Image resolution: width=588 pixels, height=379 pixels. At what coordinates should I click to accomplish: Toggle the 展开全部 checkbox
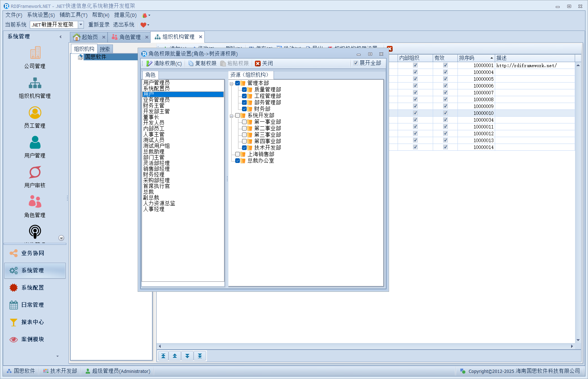coord(356,63)
